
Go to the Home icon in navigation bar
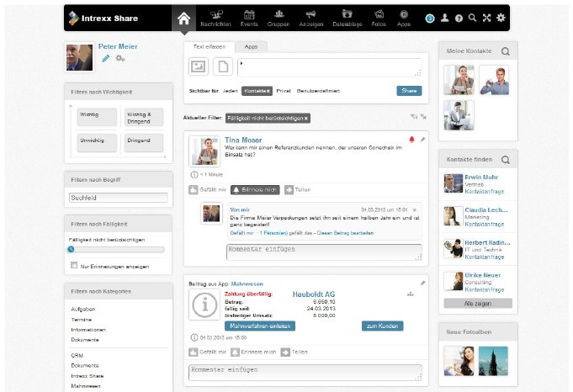(x=183, y=19)
